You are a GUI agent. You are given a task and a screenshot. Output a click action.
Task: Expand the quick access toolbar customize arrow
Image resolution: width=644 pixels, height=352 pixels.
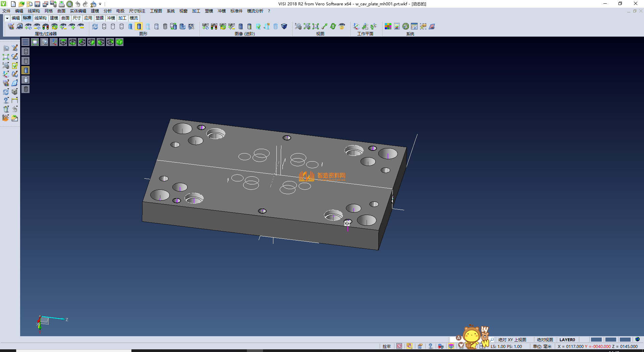tap(100, 4)
